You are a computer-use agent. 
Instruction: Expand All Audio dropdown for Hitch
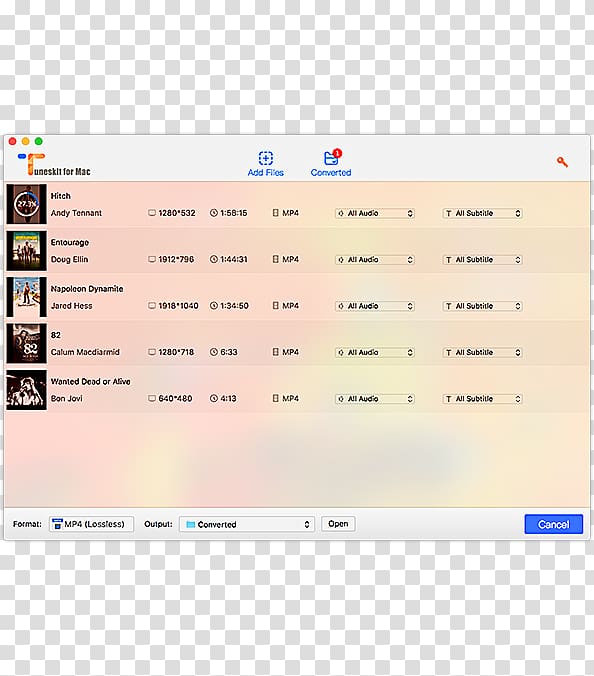pyautogui.click(x=375, y=213)
